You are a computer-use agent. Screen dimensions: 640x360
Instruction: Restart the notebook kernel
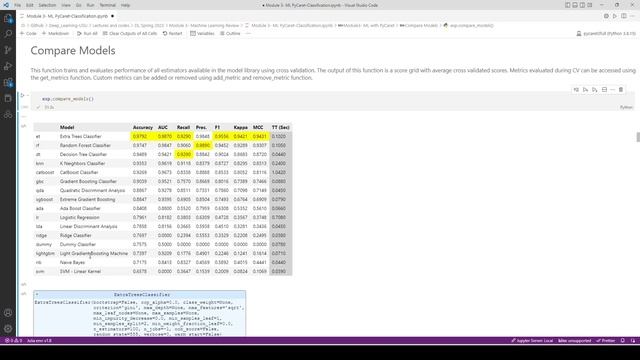(x=172, y=33)
